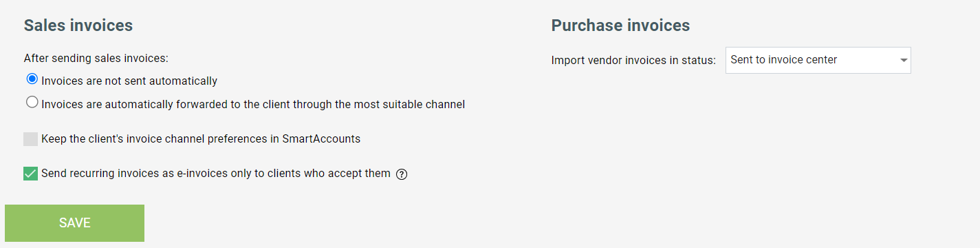The width and height of the screenshot is (980, 248).
Task: Save the invoice settings with SAVE button
Action: coord(75,223)
